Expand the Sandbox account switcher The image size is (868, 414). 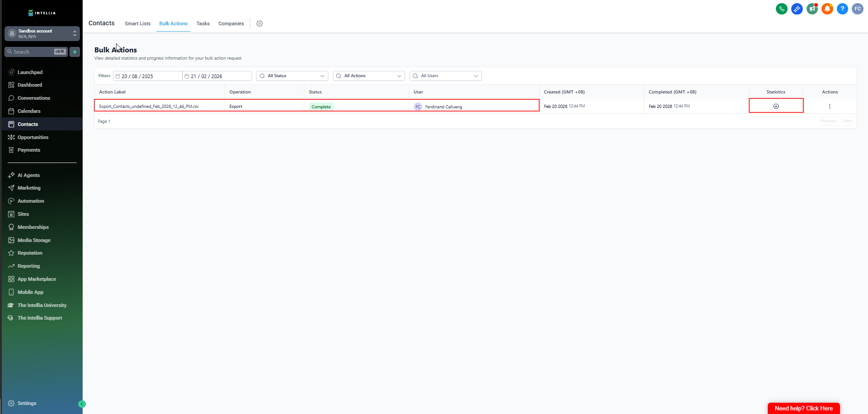42,33
